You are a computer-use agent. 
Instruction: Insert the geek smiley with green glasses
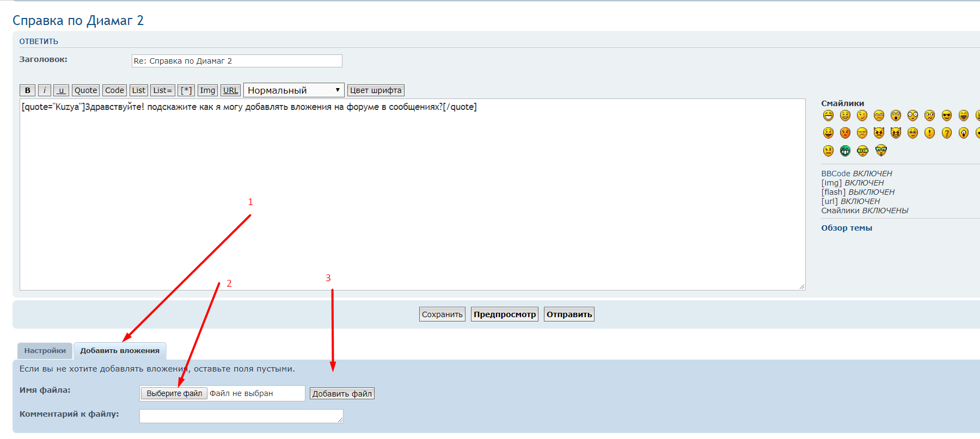862,151
